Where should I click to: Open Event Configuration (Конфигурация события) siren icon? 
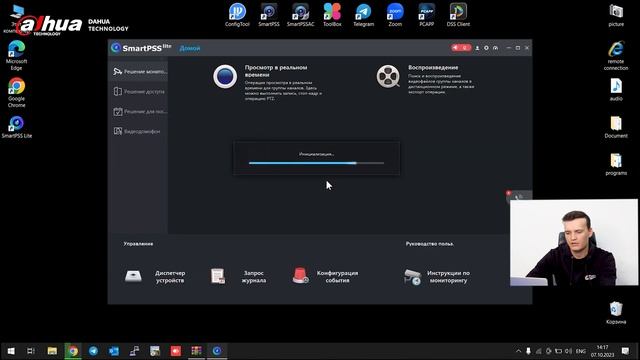[300, 276]
